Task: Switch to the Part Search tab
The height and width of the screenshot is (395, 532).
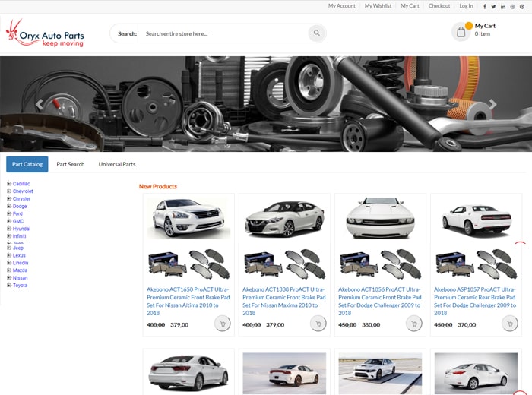Action: [70, 164]
